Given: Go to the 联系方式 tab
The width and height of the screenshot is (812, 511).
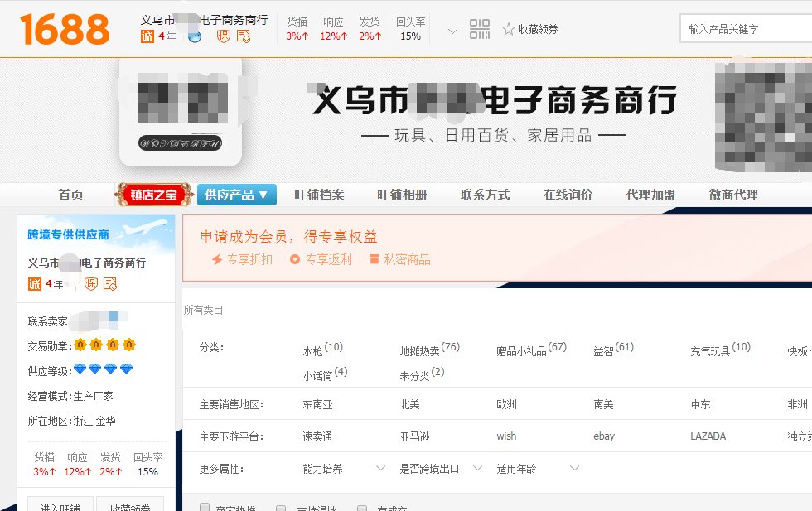Looking at the screenshot, I should [485, 195].
